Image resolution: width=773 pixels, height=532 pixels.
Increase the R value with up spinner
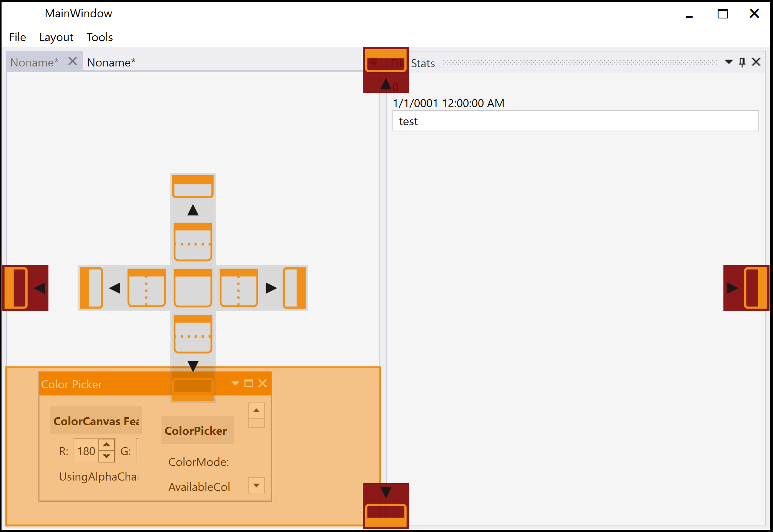click(106, 445)
